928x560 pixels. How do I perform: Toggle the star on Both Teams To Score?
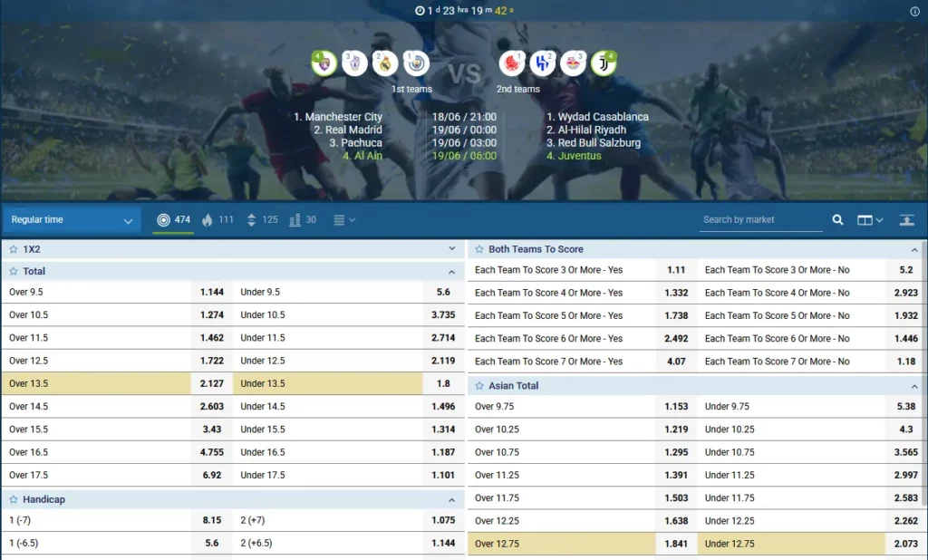pyautogui.click(x=479, y=249)
